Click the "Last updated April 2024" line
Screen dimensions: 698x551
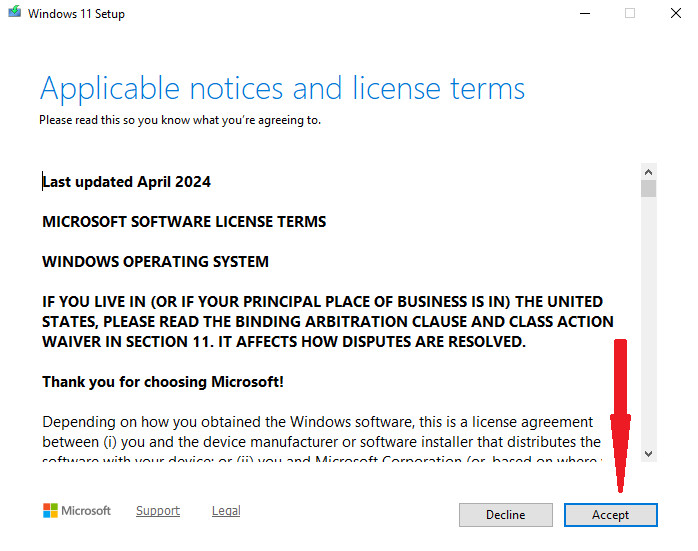point(126,182)
